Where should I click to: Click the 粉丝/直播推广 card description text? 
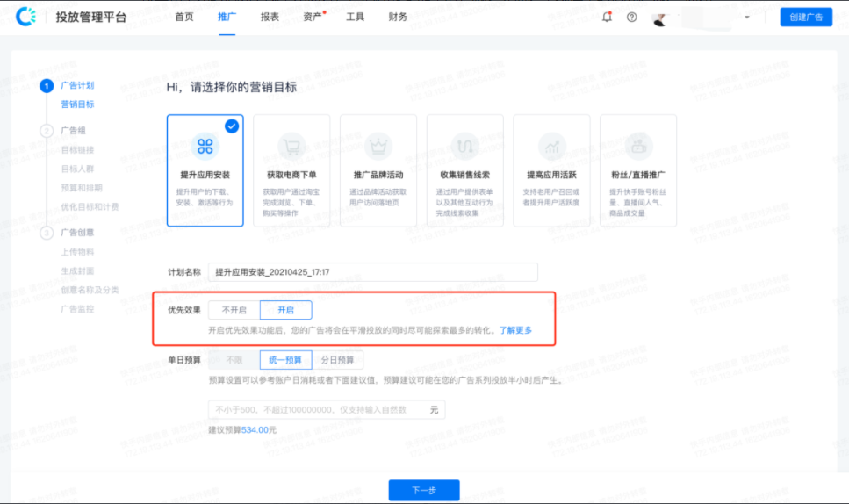pyautogui.click(x=637, y=203)
